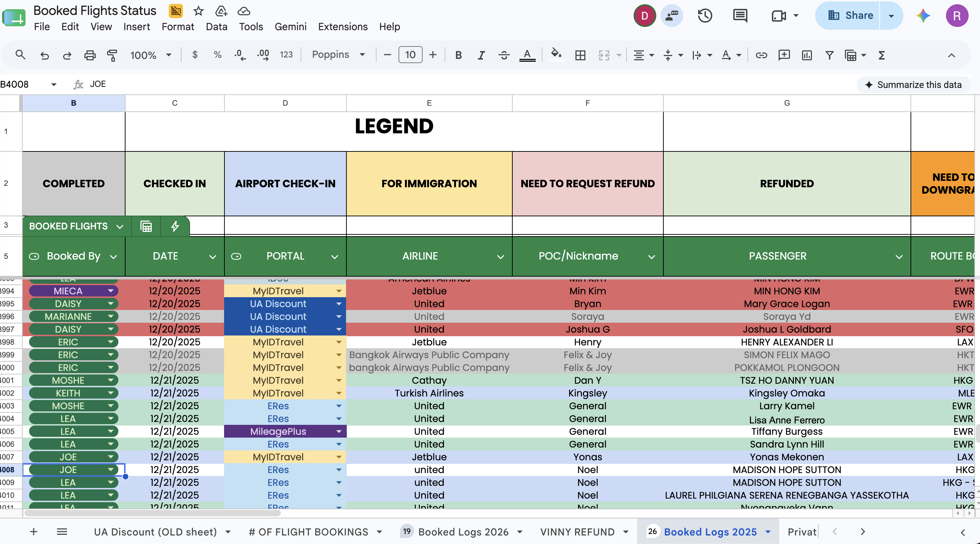Screen dimensions: 980x544
Task: Expand the AIRLINE column filter arrow
Action: click(500, 257)
